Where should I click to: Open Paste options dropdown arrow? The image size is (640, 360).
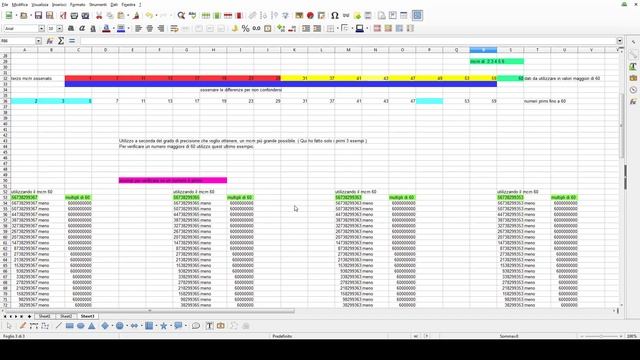[128, 16]
